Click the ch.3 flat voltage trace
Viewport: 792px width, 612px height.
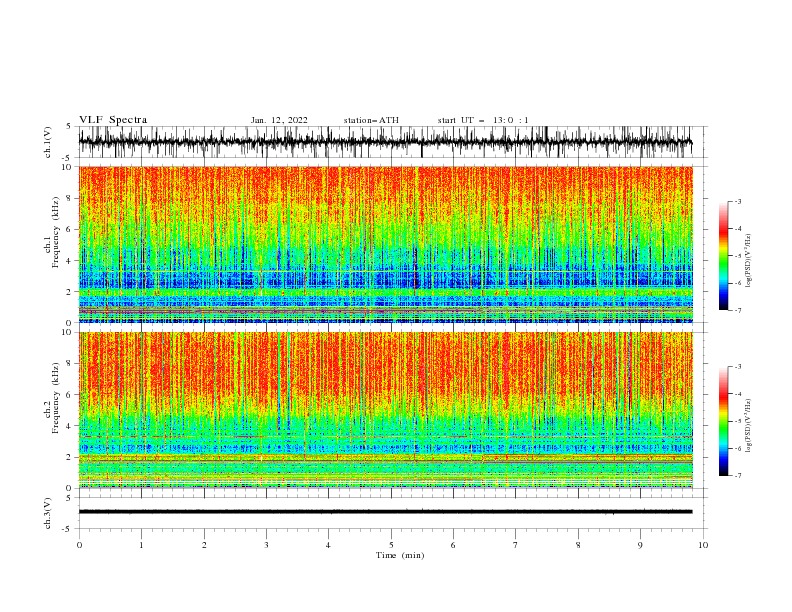click(x=385, y=512)
